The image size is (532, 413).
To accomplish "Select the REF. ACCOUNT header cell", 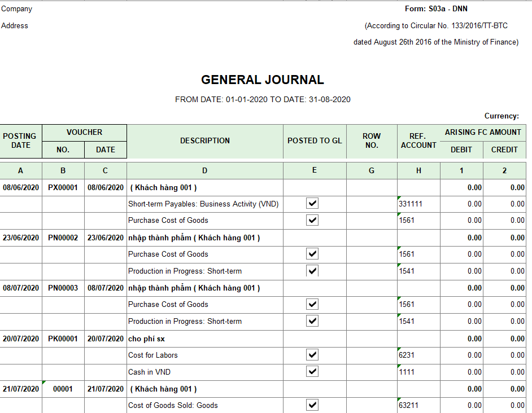I will 418,141.
